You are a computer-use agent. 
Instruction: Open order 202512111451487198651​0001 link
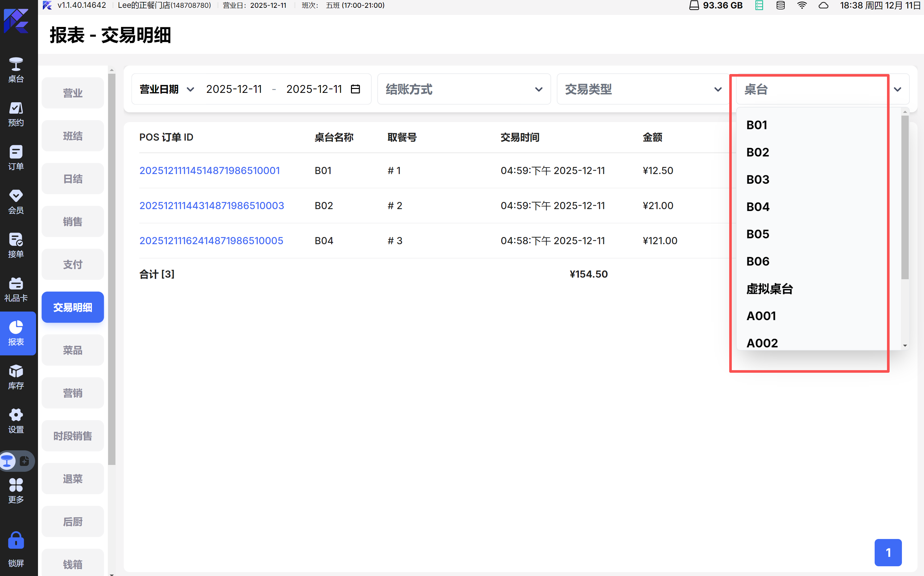tap(209, 170)
